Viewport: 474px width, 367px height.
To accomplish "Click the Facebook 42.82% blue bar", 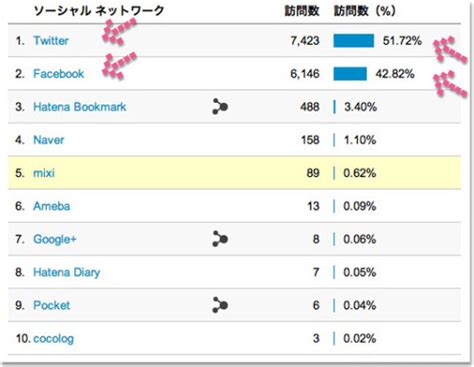I will coord(350,74).
